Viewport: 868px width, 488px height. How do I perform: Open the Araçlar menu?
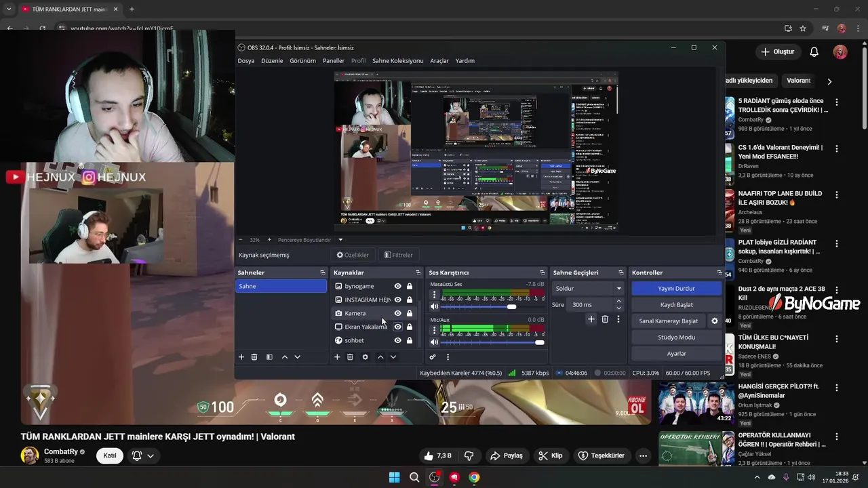coord(439,61)
